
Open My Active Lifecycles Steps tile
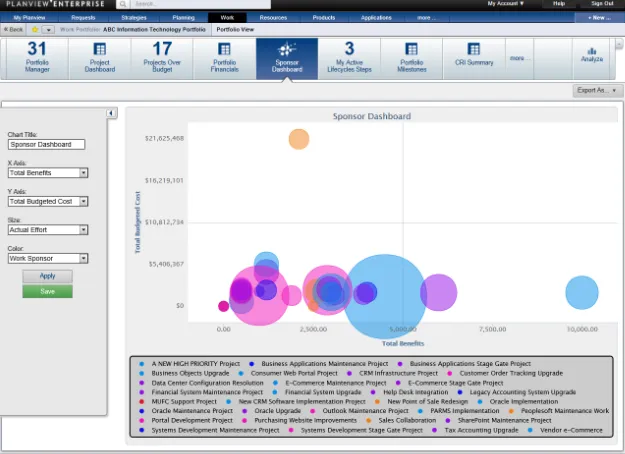tap(349, 58)
